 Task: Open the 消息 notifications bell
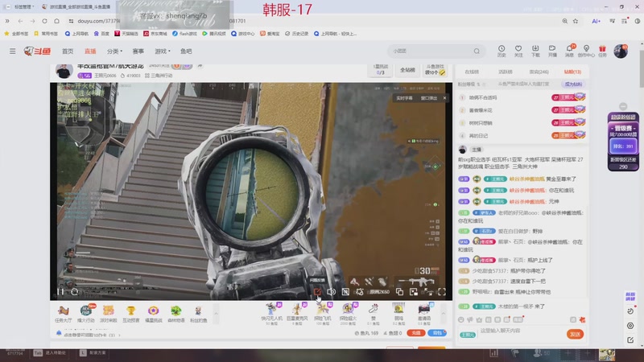click(x=569, y=51)
